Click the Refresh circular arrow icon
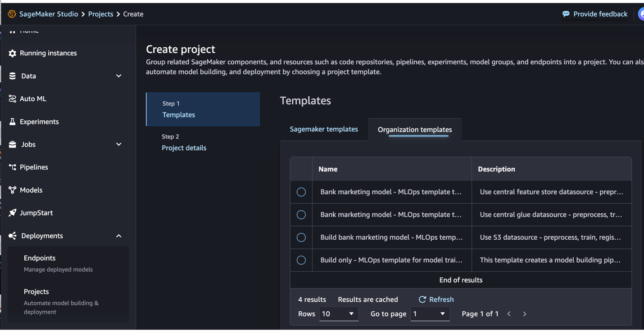Image resolution: width=644 pixels, height=331 pixels. click(422, 300)
